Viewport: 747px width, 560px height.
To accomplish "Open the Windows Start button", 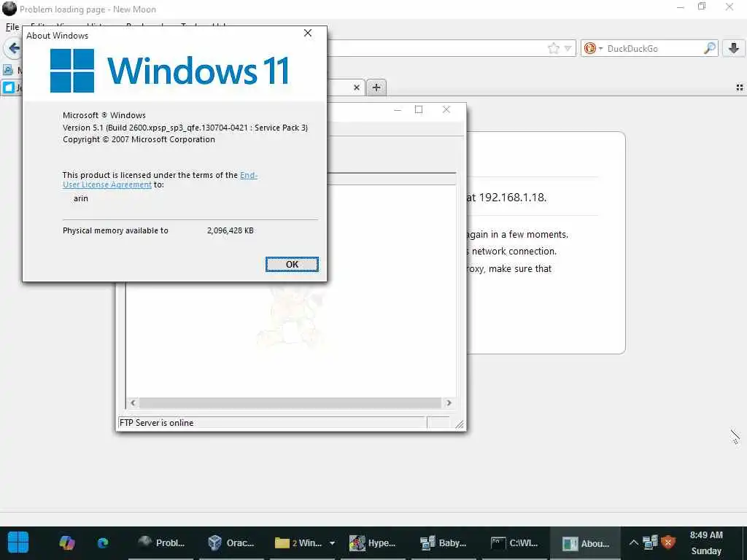I will point(18,542).
